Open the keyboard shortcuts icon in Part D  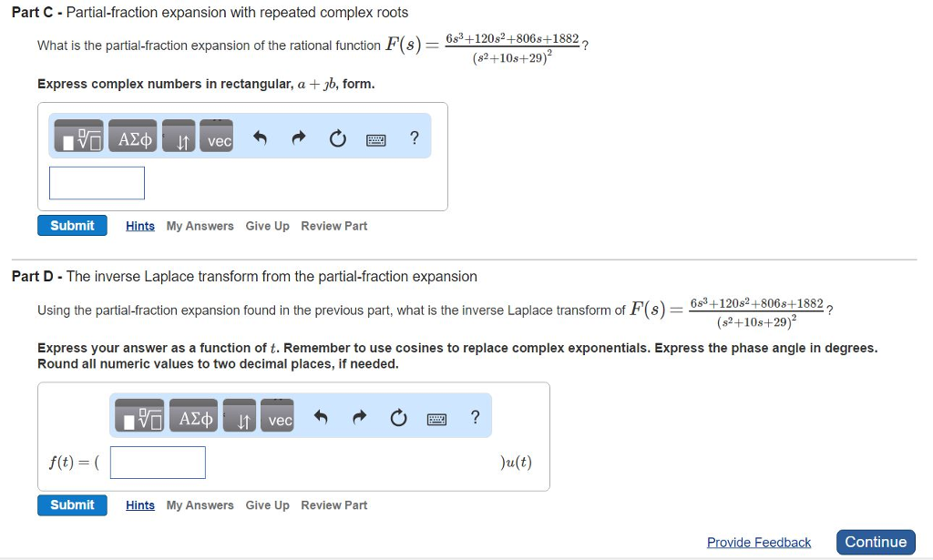[436, 416]
